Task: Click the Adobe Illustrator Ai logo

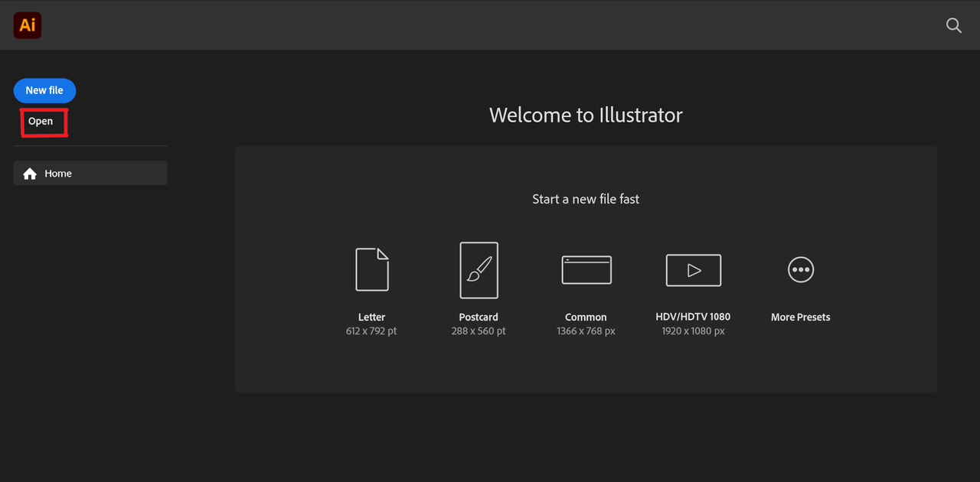Action: [28, 25]
